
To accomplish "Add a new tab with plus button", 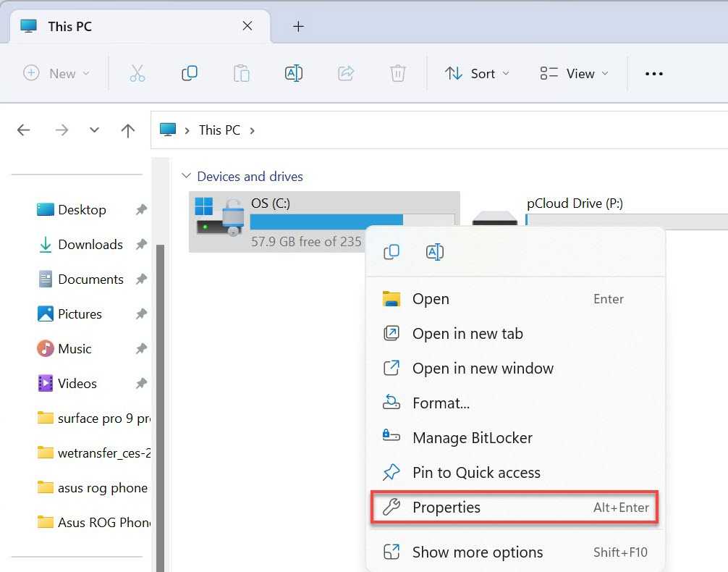I will [298, 27].
